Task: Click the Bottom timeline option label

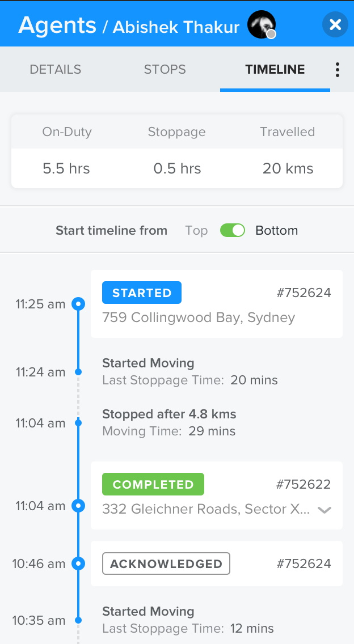Action: (x=276, y=231)
